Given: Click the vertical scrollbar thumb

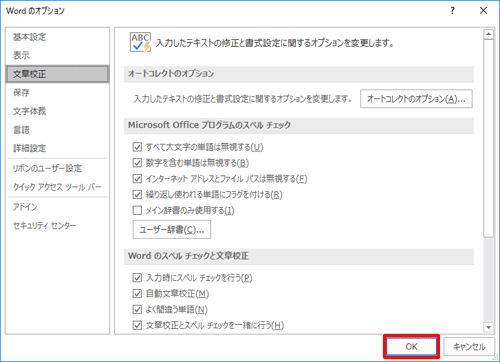Looking at the screenshot, I should 488,138.
